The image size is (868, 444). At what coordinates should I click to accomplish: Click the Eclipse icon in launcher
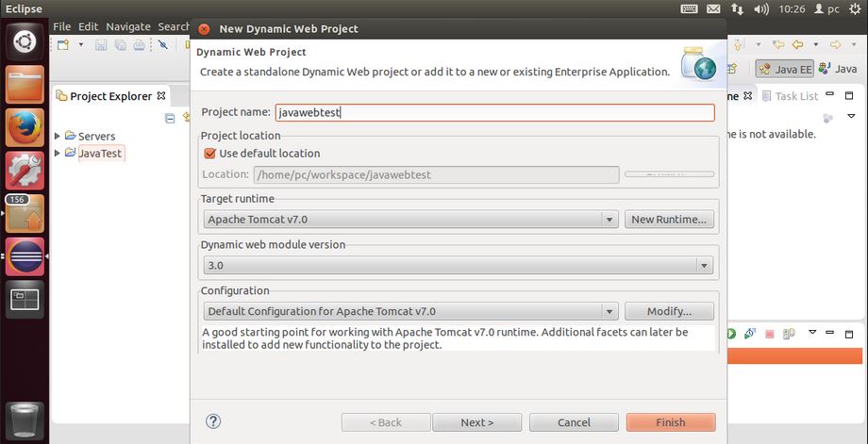(25, 256)
